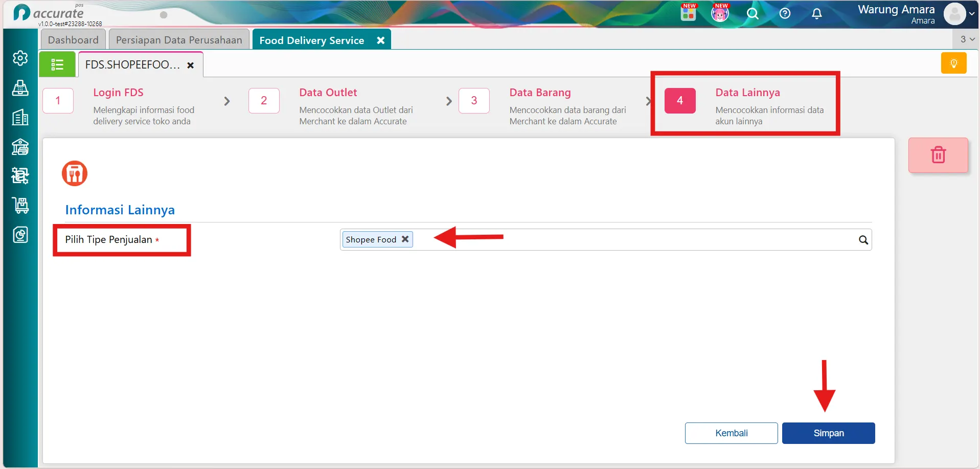Expand the open tabs counter dropdown
The height and width of the screenshot is (469, 980).
point(967,39)
